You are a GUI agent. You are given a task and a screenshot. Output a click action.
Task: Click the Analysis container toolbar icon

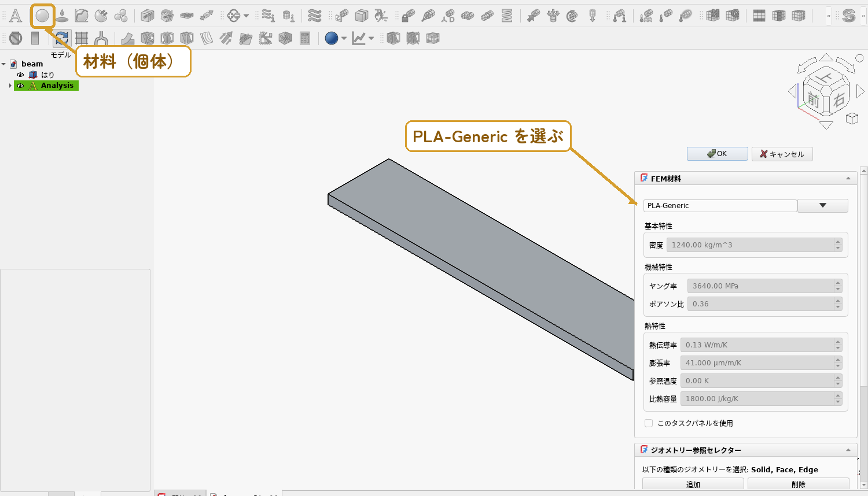(x=16, y=16)
